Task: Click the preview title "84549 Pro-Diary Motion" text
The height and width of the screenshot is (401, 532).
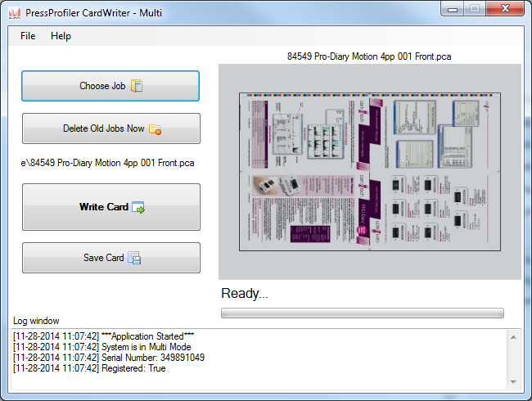Action: pos(369,56)
